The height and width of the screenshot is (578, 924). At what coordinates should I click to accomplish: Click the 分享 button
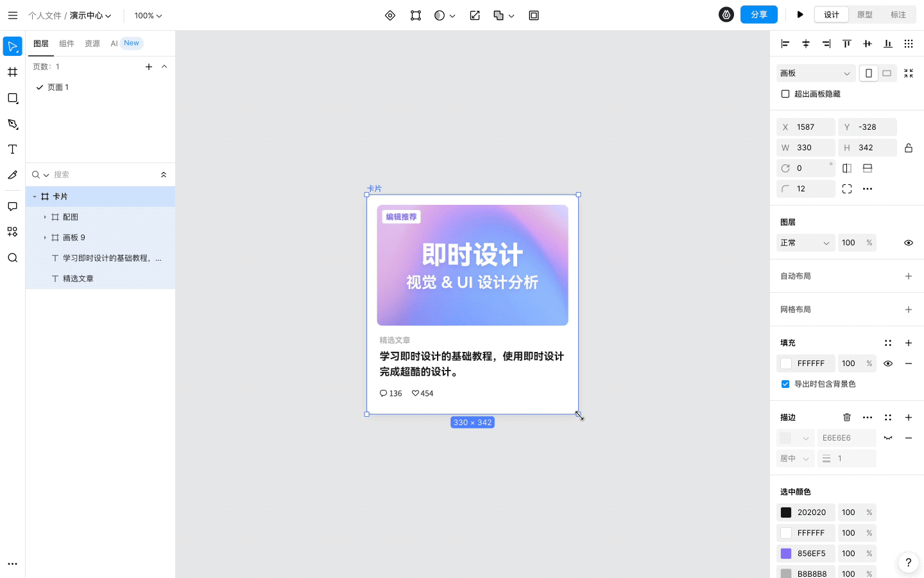(758, 15)
